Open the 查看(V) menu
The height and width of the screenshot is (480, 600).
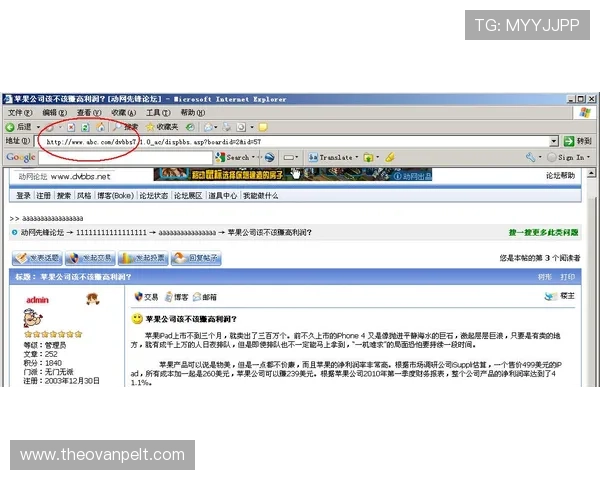pyautogui.click(x=89, y=113)
